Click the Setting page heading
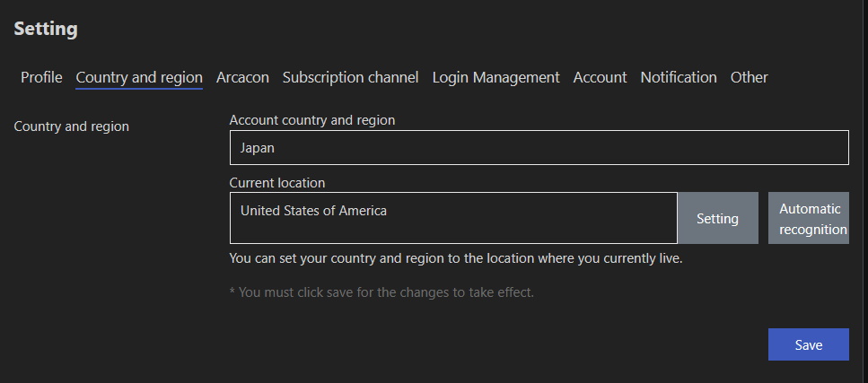Screen dimensions: 868x383 point(46,29)
